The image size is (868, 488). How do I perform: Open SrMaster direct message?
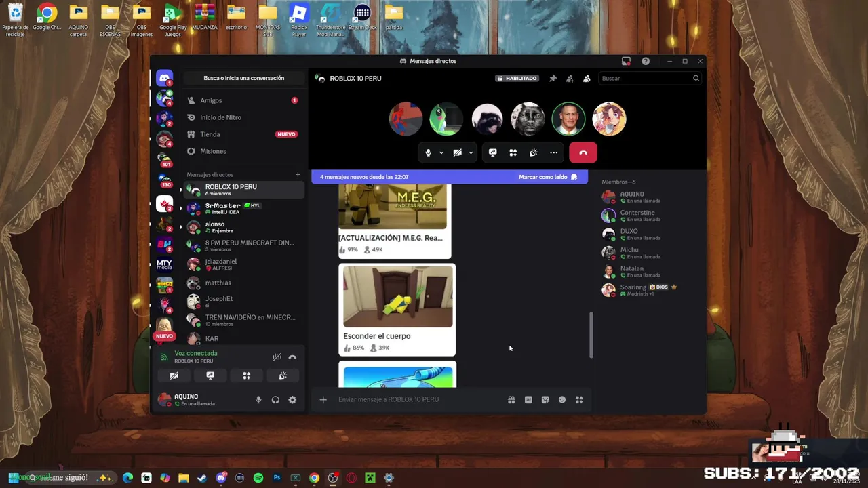[243, 208]
